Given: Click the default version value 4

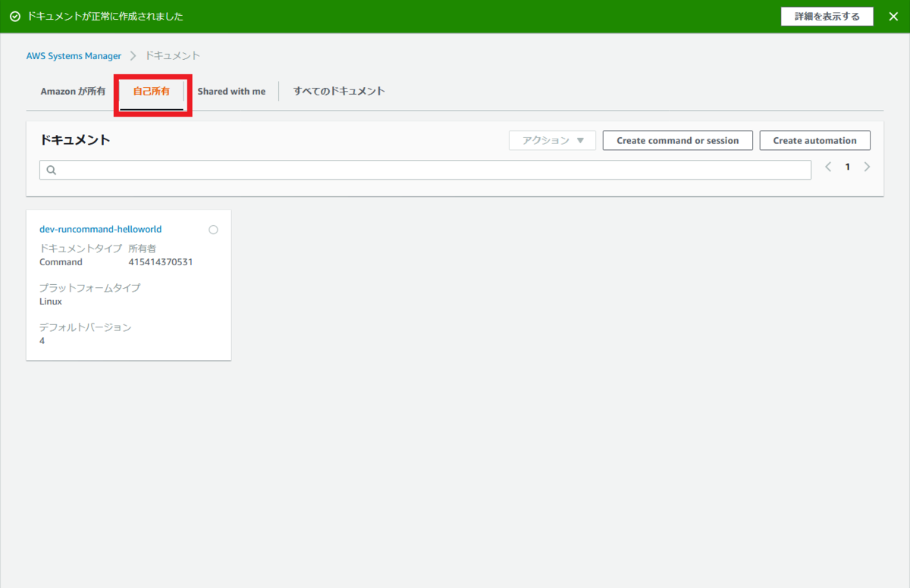Looking at the screenshot, I should [x=42, y=341].
